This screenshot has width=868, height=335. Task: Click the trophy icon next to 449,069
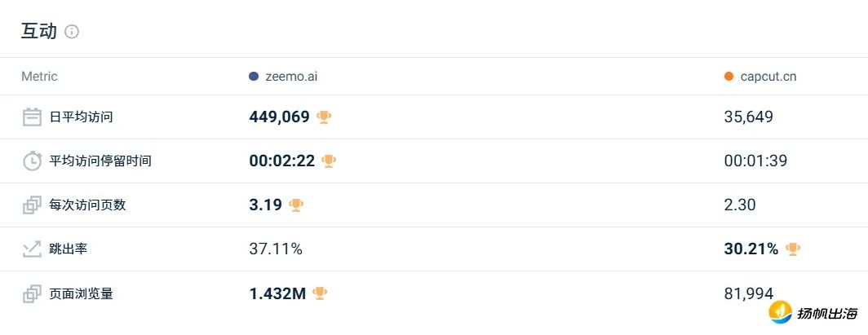point(324,117)
